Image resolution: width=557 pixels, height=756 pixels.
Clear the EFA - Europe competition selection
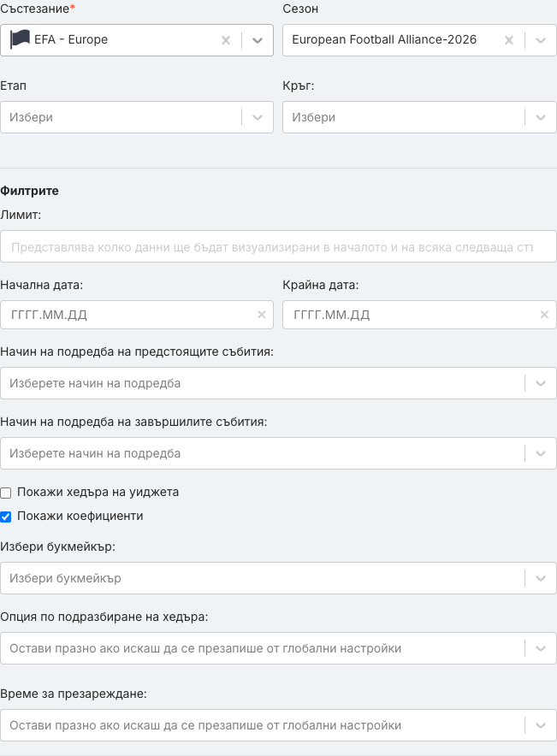tap(226, 40)
